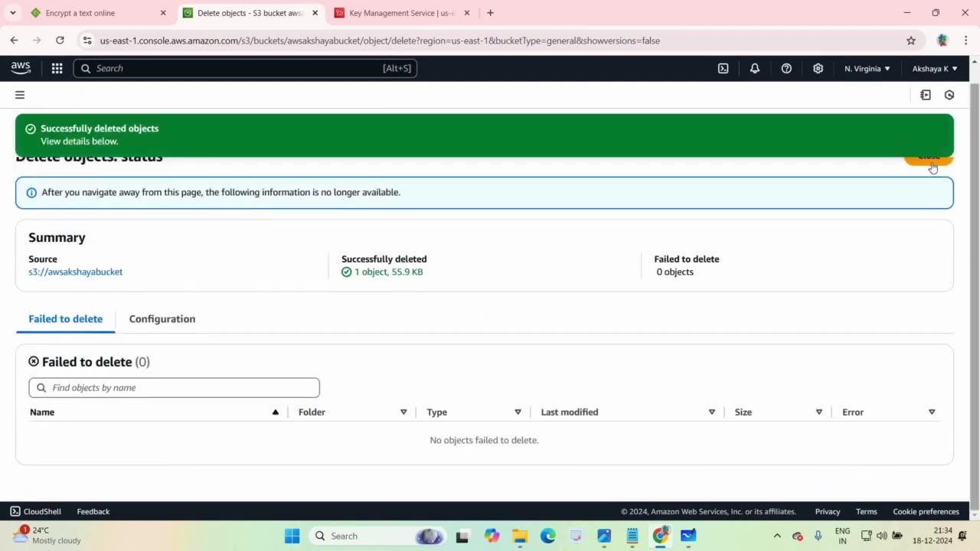Switch to the Key Management Service tab
This screenshot has width=980, height=551.
point(403,13)
